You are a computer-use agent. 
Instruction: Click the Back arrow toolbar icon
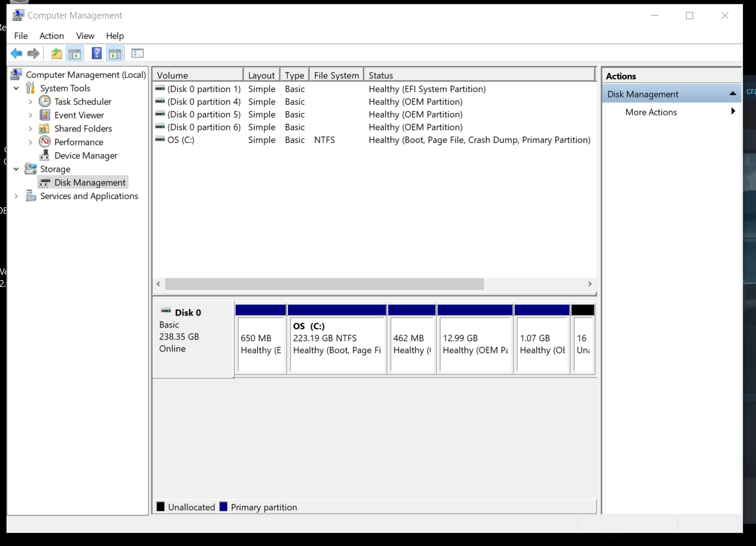click(16, 54)
